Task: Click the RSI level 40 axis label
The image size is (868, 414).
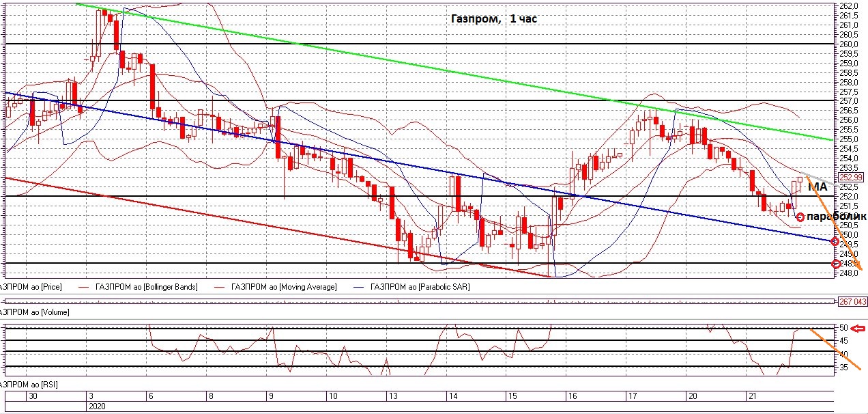Action: [843, 354]
